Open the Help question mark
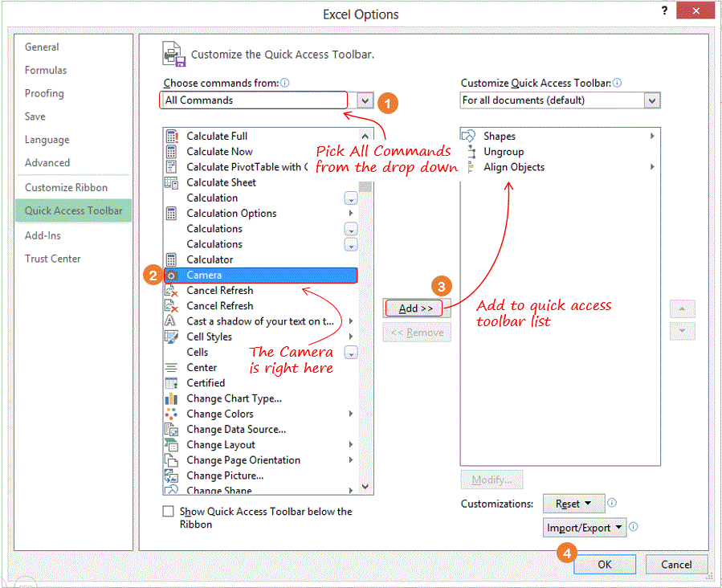The height and width of the screenshot is (588, 722). pos(664,10)
